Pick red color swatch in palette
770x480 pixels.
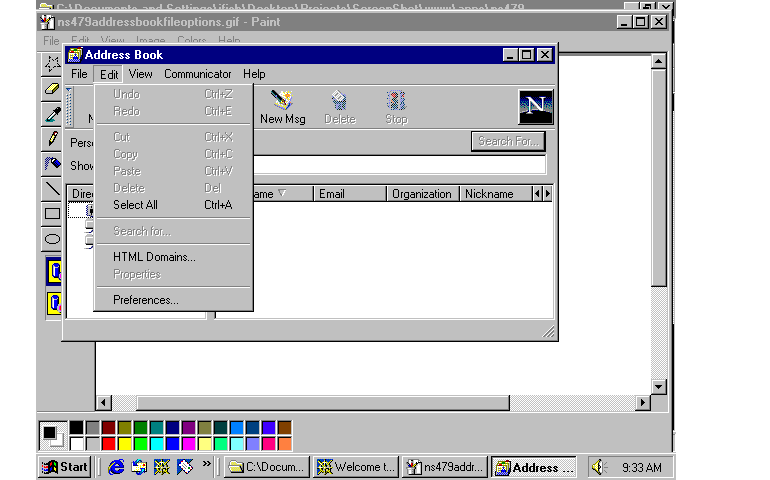click(x=109, y=444)
